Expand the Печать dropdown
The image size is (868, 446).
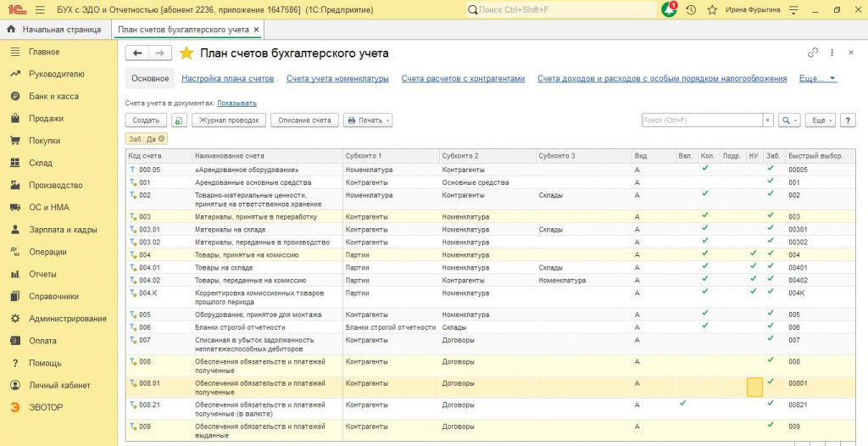tap(368, 120)
